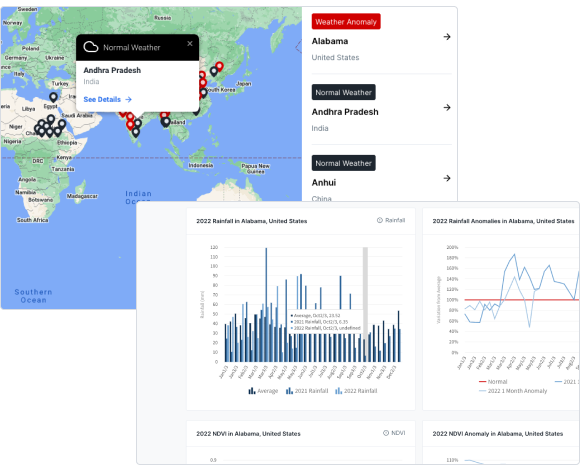The height and width of the screenshot is (472, 580).
Task: Click the black map pin beside red Korea pin
Action: 213,71
